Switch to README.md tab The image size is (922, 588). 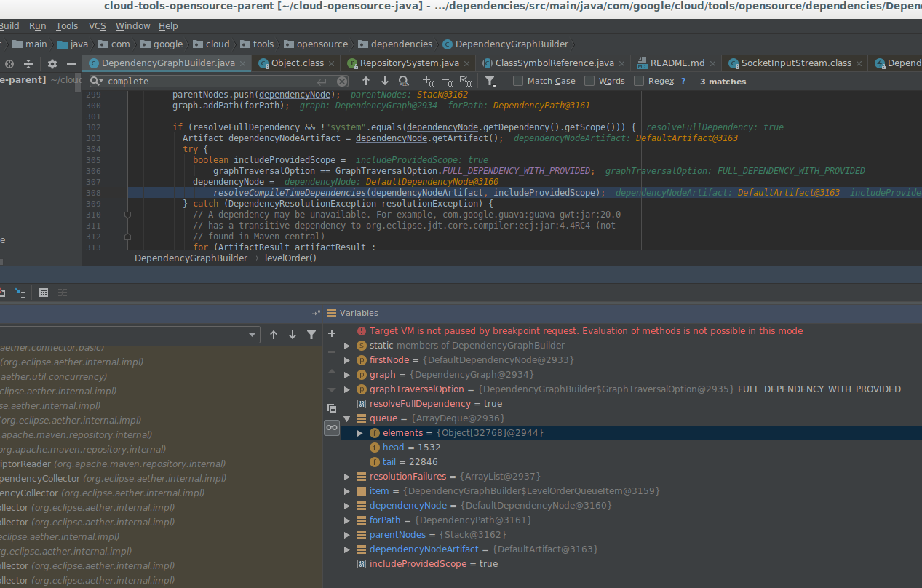coord(677,63)
